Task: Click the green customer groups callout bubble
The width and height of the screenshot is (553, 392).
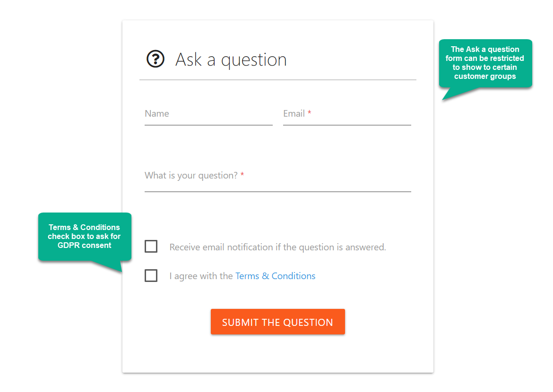Action: (485, 63)
